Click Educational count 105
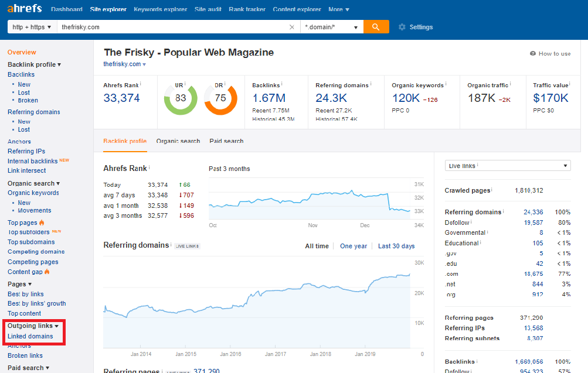This screenshot has height=373, width=588. pyautogui.click(x=538, y=243)
